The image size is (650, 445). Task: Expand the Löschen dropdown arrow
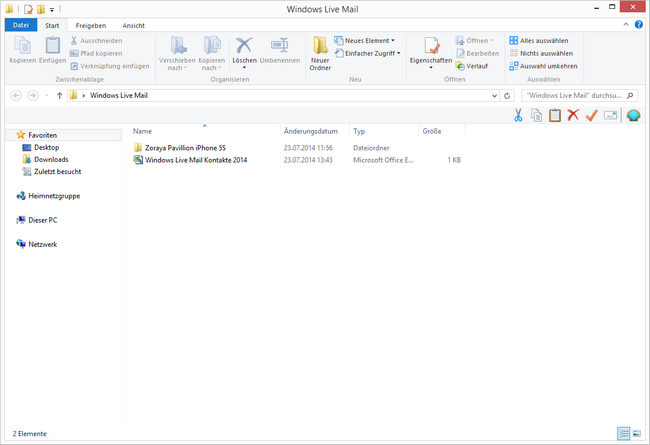[x=244, y=68]
